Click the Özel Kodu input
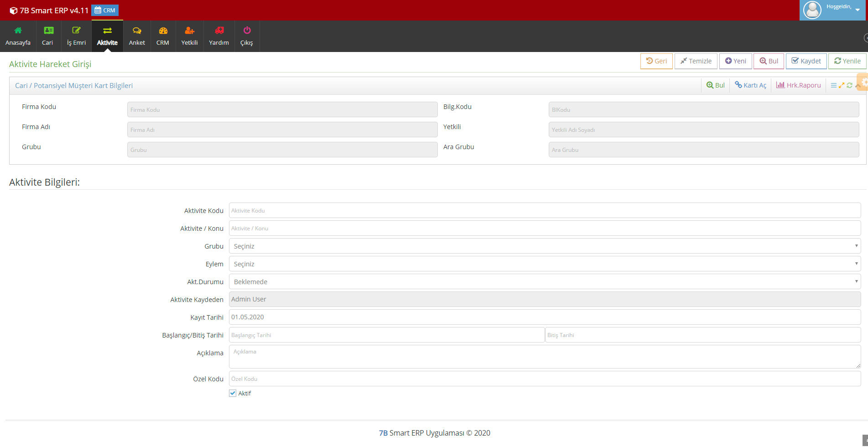Viewport: 868px width, 447px height. (545, 379)
